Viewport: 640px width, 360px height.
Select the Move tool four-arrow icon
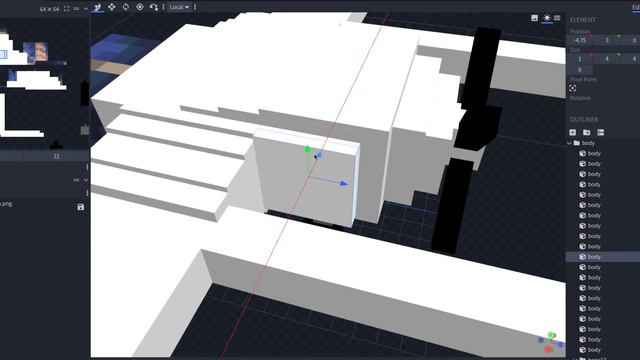click(x=111, y=7)
